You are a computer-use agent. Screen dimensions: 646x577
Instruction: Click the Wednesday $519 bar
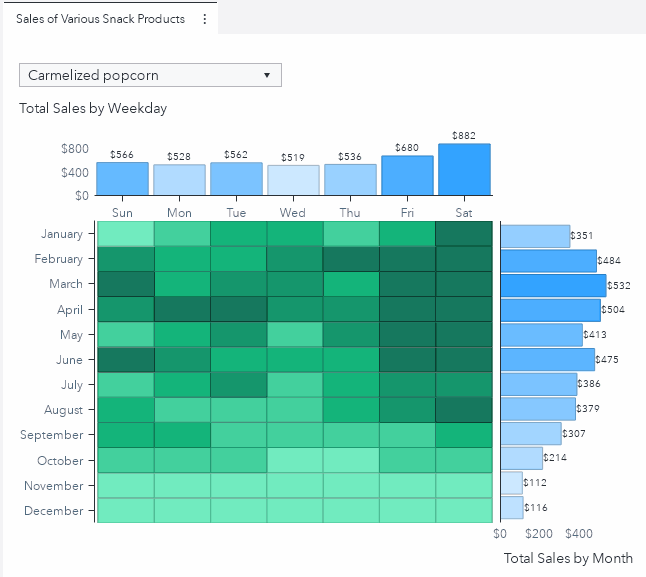[x=293, y=181]
